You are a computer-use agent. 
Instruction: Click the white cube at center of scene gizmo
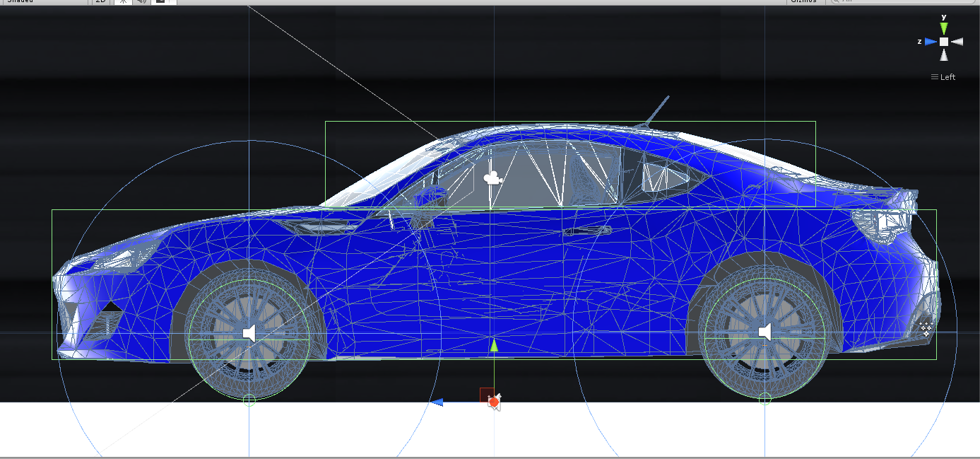pos(944,41)
